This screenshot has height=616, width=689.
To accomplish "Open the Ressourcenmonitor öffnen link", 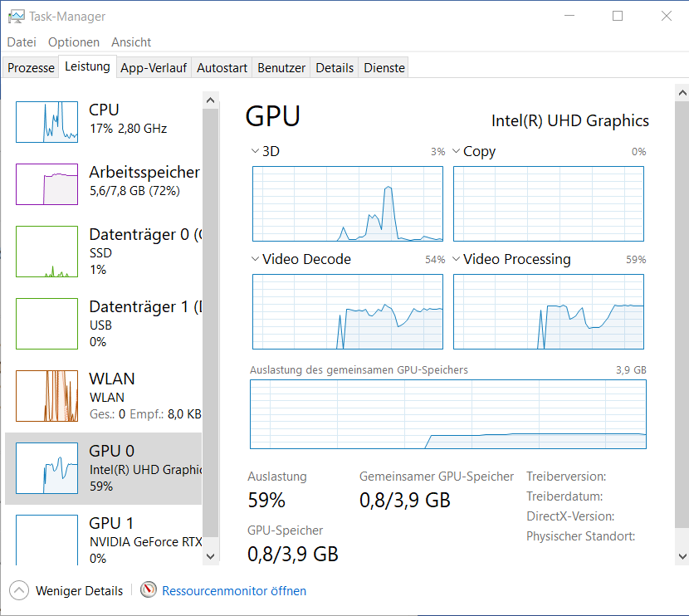I will pyautogui.click(x=234, y=591).
